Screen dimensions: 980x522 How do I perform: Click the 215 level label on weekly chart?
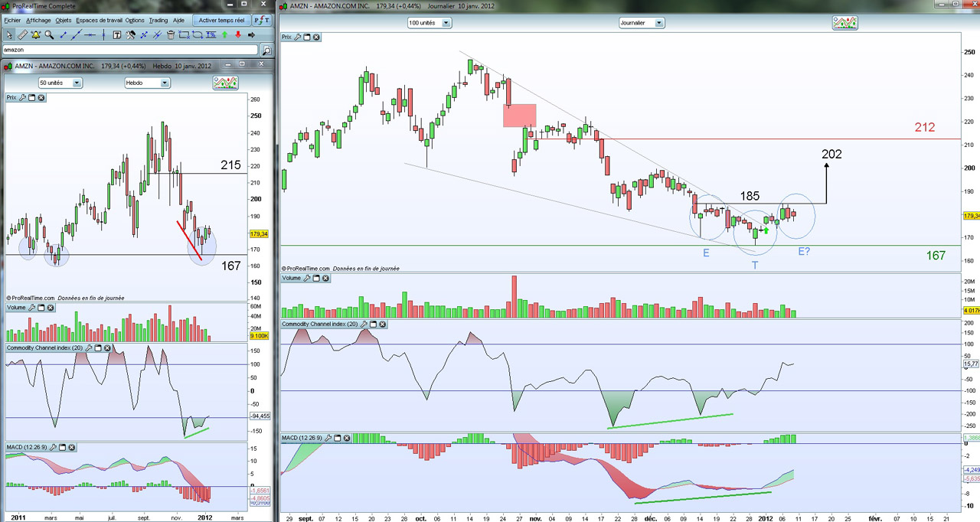(x=230, y=165)
